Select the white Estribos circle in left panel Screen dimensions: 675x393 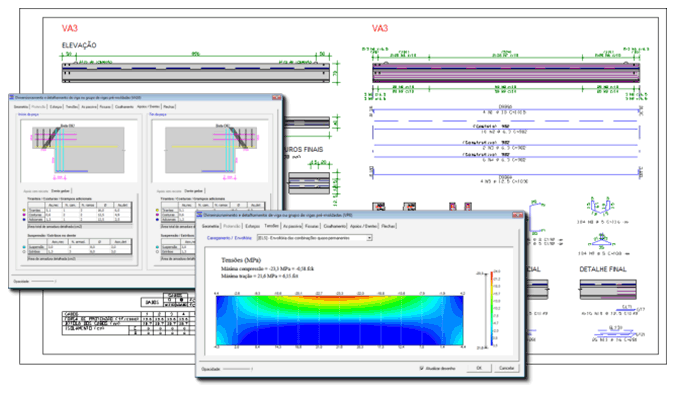(x=24, y=251)
